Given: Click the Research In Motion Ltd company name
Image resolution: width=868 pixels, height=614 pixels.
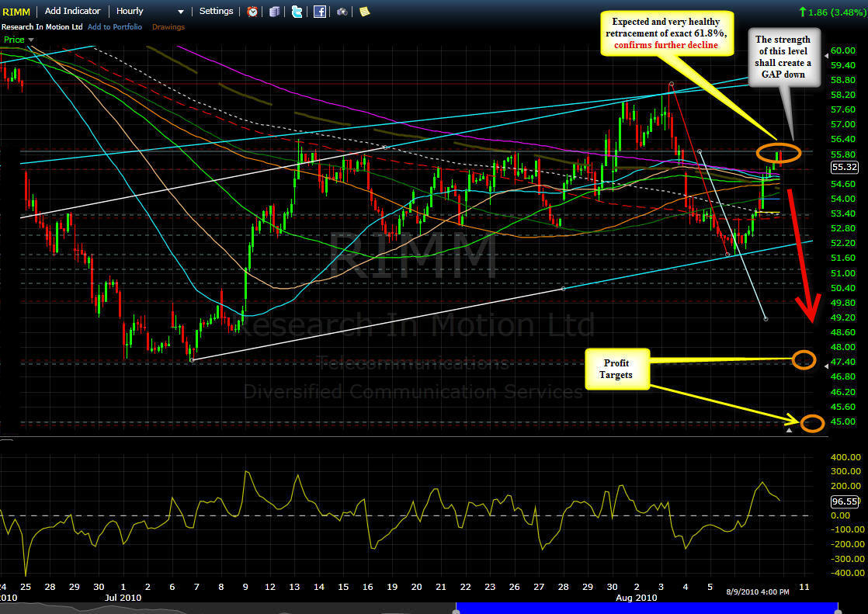Looking at the screenshot, I should pos(42,26).
